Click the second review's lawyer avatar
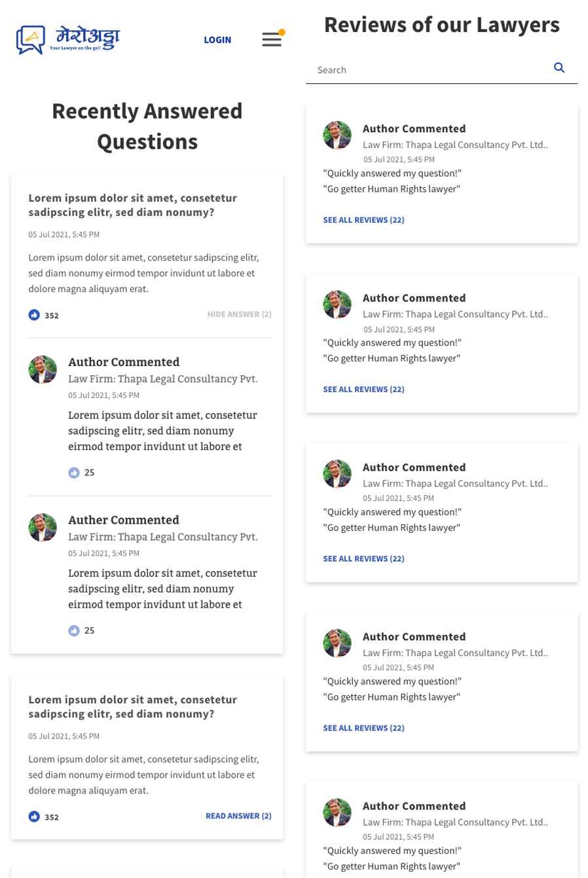 (x=337, y=305)
